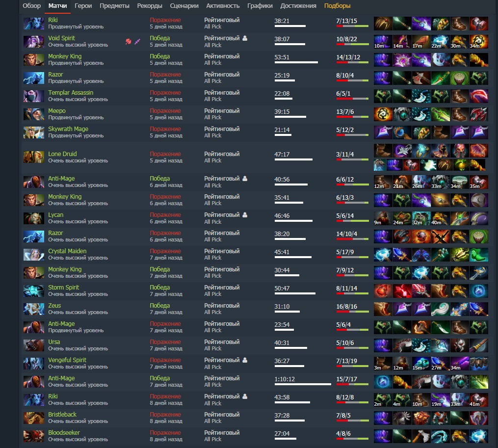Click the Riki hero portrait in first row
498x448 pixels.
click(34, 23)
